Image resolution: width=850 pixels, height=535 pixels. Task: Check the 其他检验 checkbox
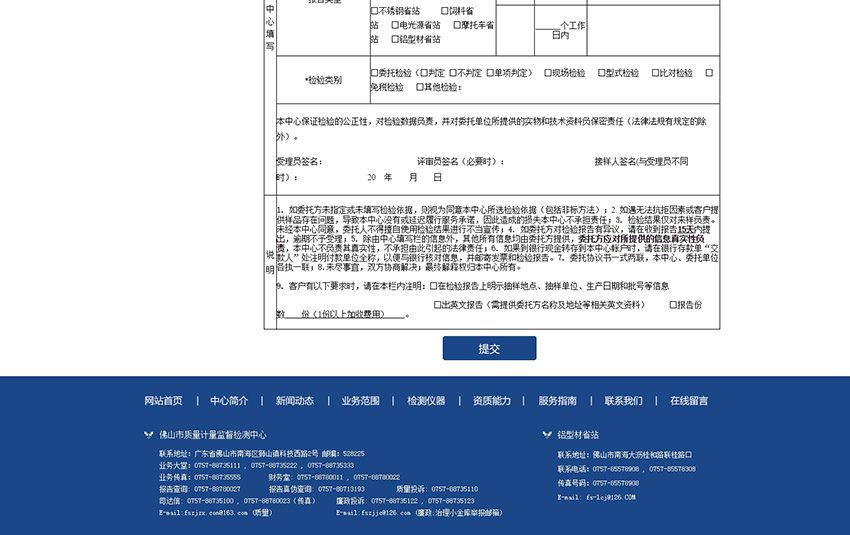pos(420,87)
